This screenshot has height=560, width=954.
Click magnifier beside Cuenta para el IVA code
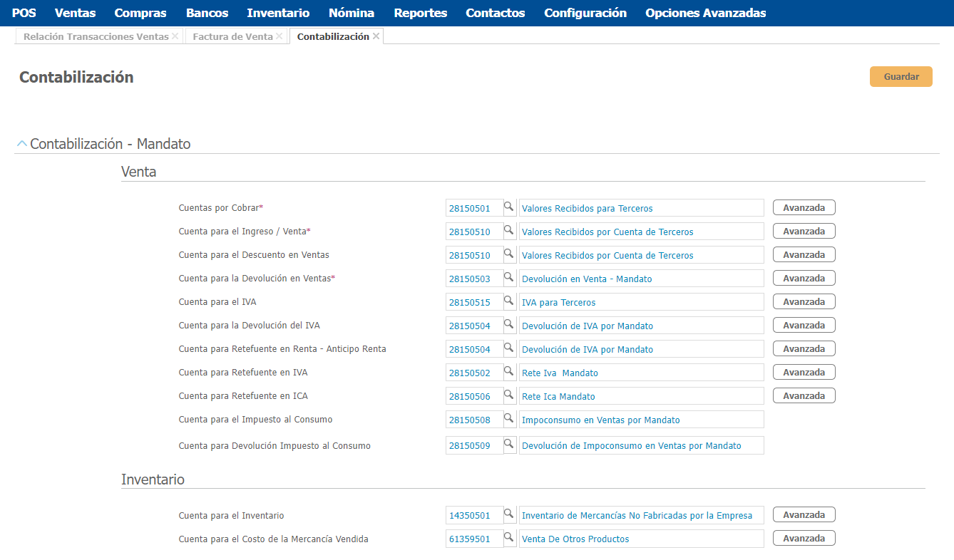click(x=509, y=301)
